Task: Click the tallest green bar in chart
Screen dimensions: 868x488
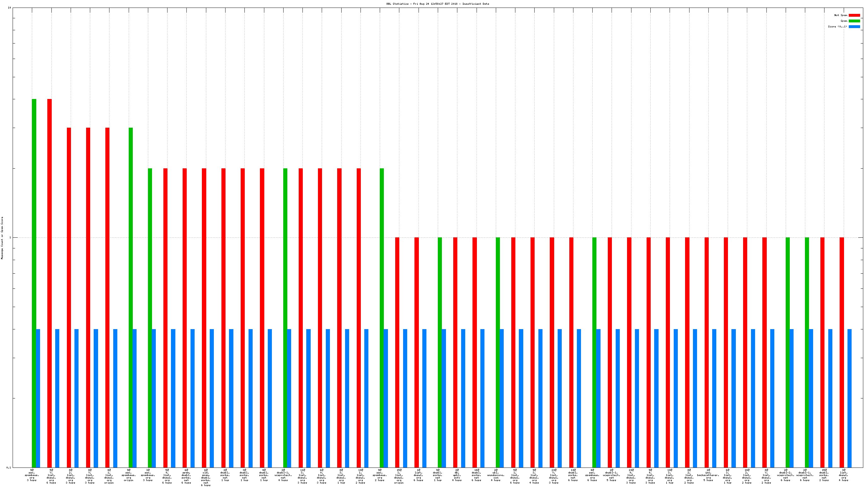Action: click(x=34, y=283)
